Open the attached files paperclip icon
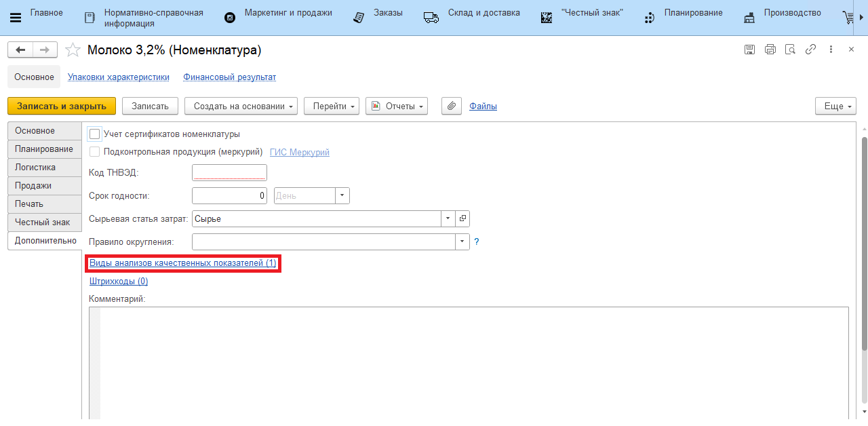 click(x=452, y=106)
